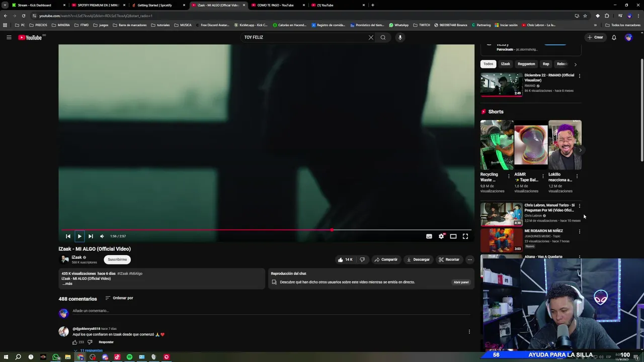Reload the page
This screenshot has width=644, height=362.
click(x=23, y=16)
